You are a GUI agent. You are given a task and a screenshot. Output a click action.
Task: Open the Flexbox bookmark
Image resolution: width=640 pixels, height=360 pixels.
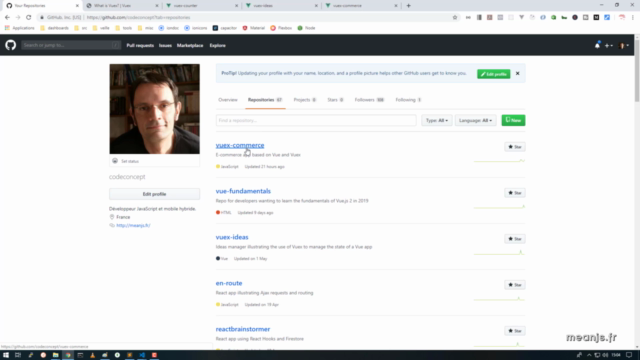point(281,28)
